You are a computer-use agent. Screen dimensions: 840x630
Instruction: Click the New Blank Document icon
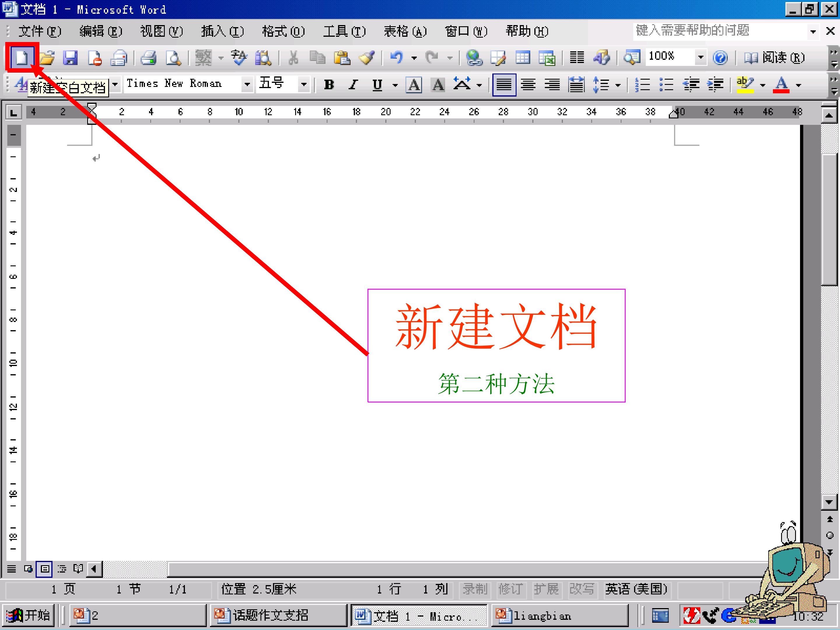[22, 58]
